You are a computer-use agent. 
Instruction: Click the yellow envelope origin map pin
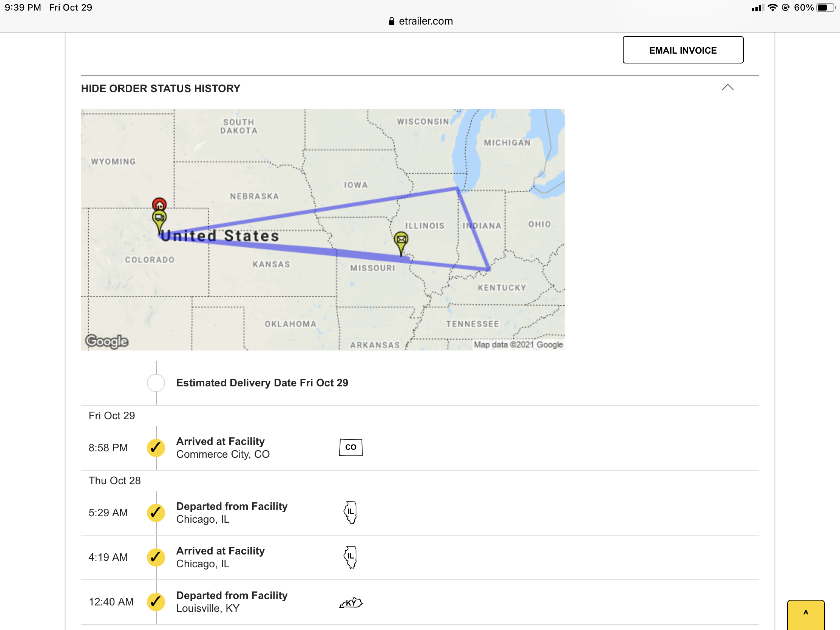click(x=401, y=239)
